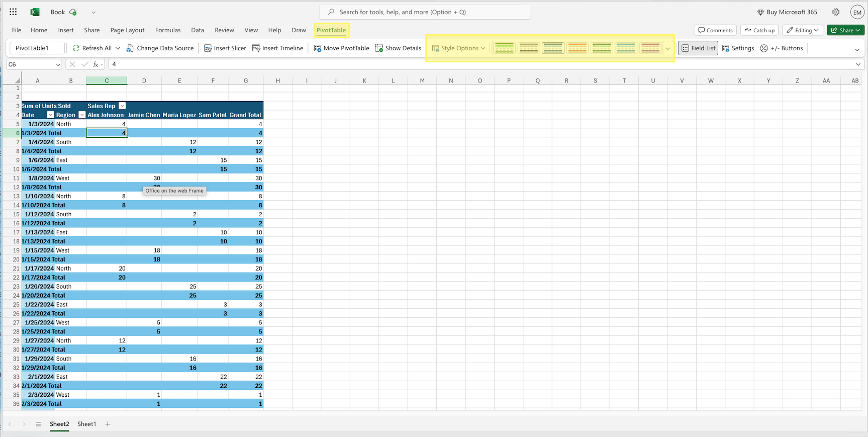The height and width of the screenshot is (437, 868).
Task: Click the insert function fx icon
Action: pos(95,64)
